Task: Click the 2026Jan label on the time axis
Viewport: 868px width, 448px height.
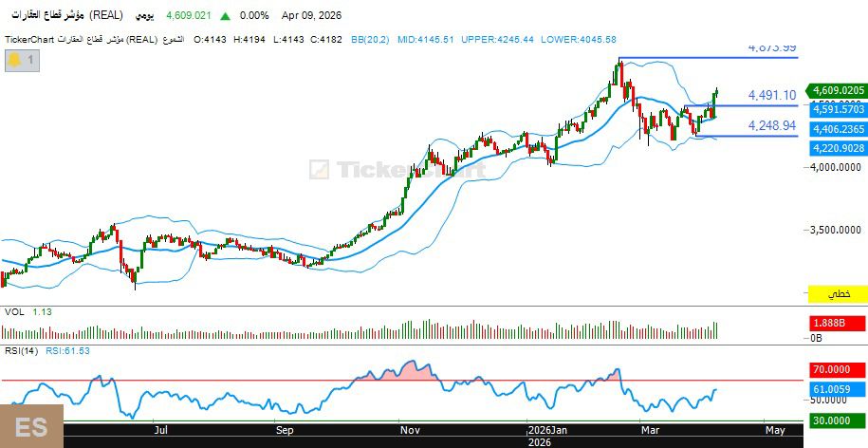Action: click(547, 430)
